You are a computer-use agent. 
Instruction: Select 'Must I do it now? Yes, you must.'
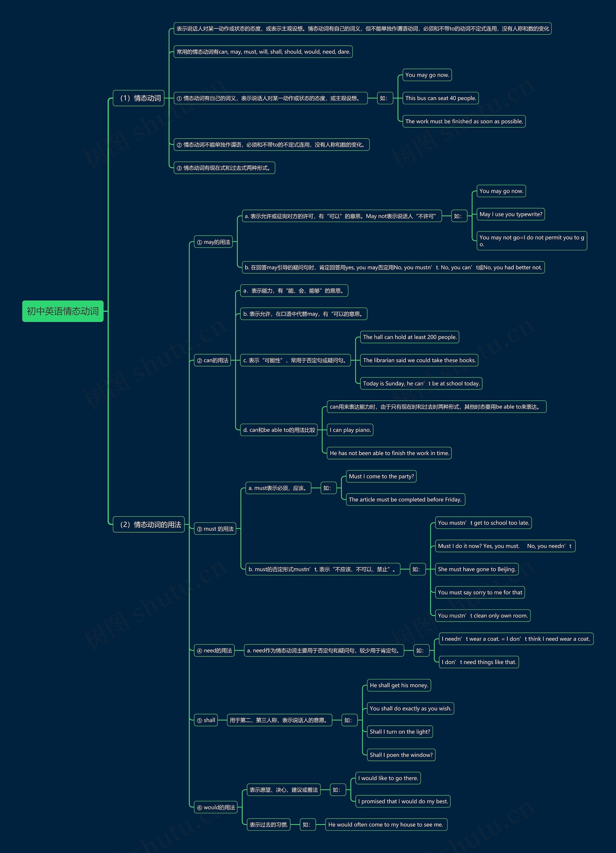(505, 546)
